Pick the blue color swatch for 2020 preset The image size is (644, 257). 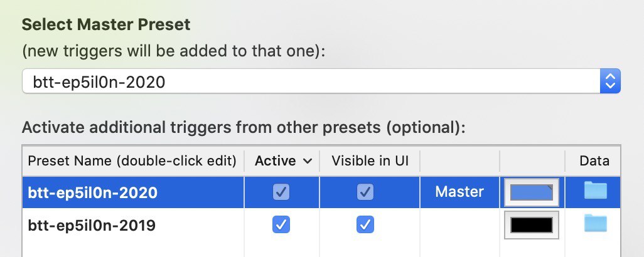[532, 192]
